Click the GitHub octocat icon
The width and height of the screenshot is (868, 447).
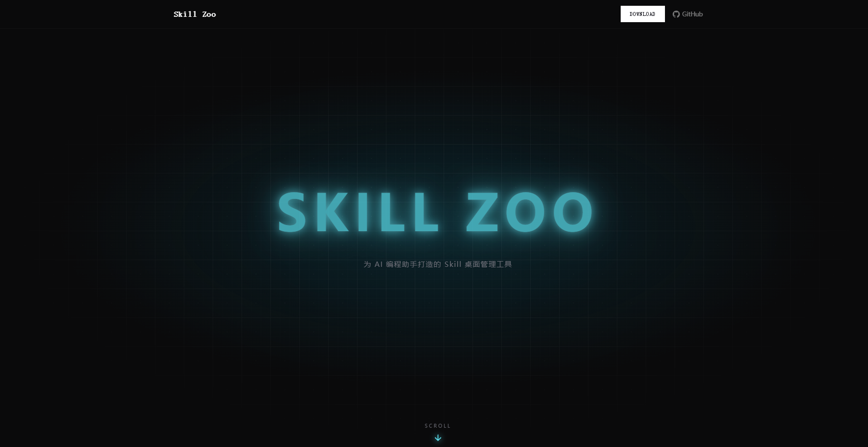[x=676, y=14]
